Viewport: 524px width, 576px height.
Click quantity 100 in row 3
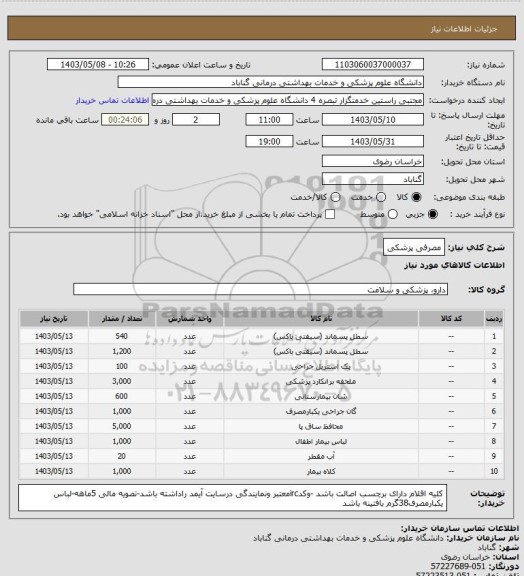pyautogui.click(x=122, y=366)
